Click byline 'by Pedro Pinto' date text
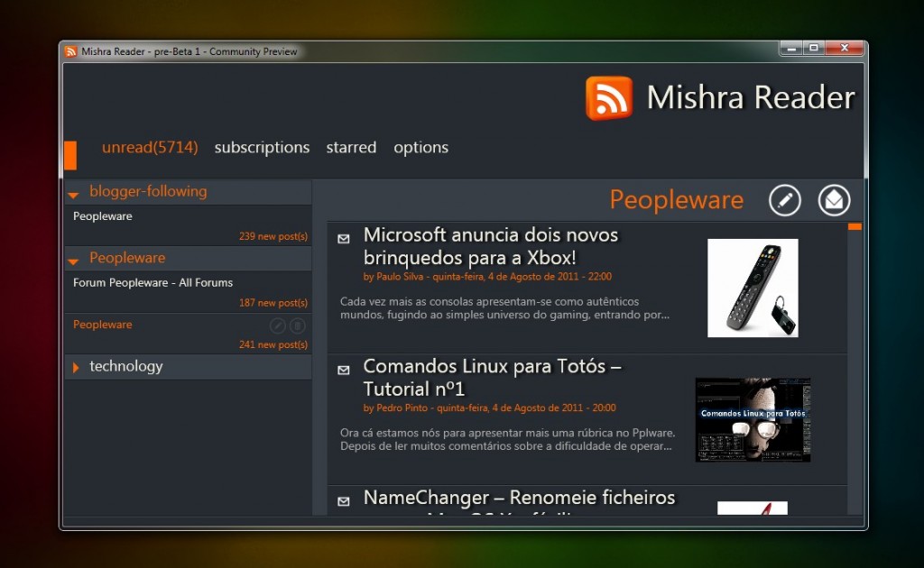 489,408
